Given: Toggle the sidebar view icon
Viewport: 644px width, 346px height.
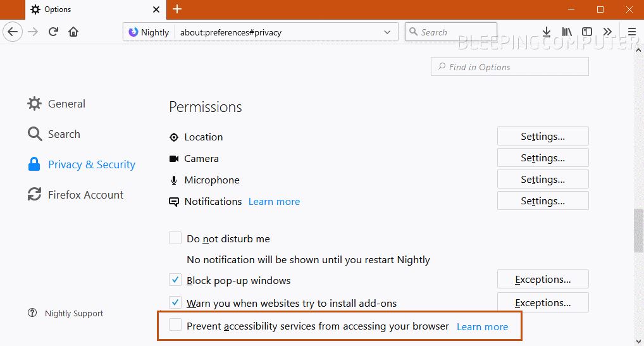Looking at the screenshot, I should click(x=587, y=32).
